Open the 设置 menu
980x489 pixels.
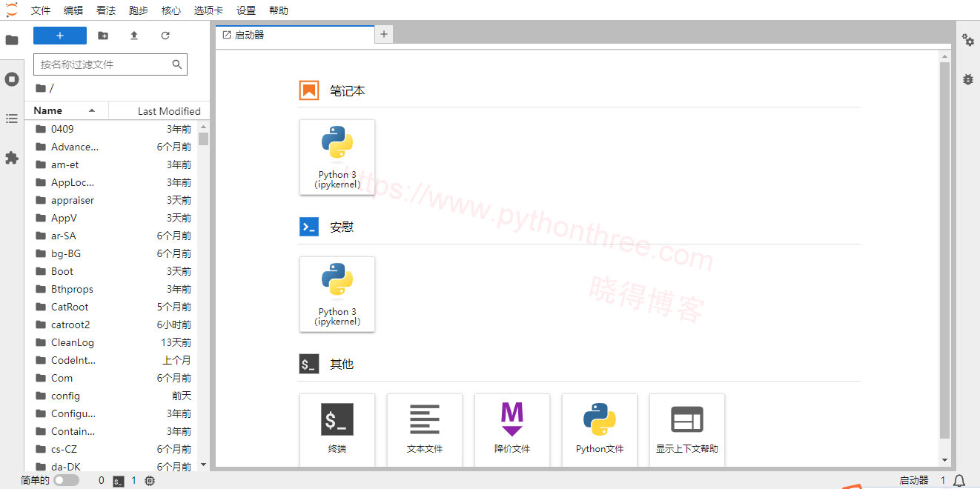click(x=246, y=10)
